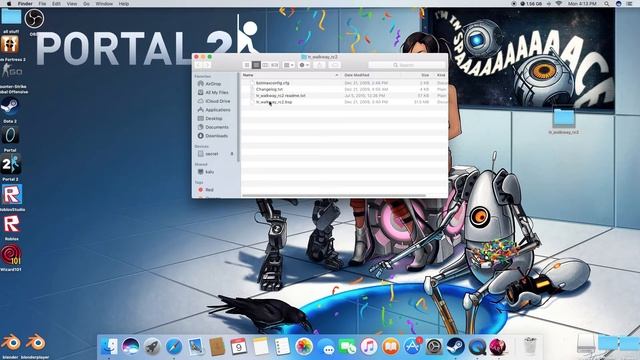Launch Steam from the Dock
Viewport: 640px width, 360px height.
click(x=456, y=347)
